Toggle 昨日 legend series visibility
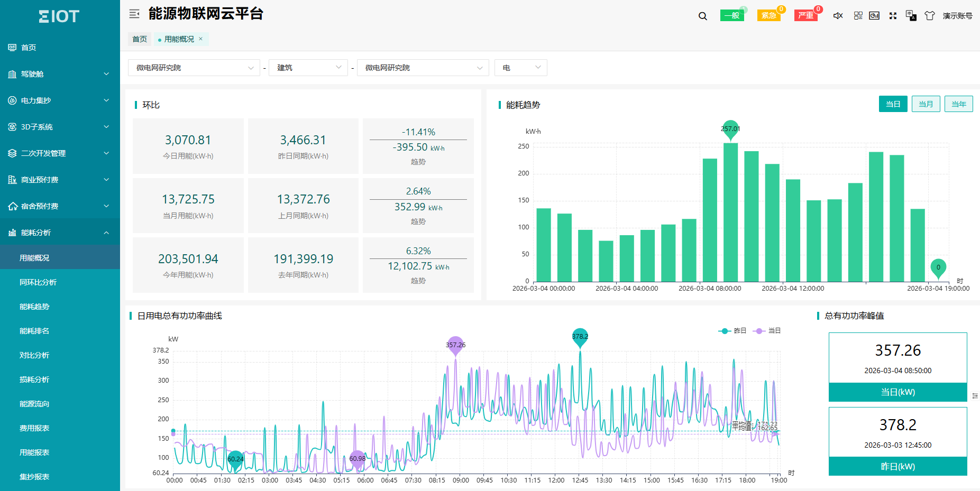Image resolution: width=980 pixels, height=491 pixels. [732, 331]
